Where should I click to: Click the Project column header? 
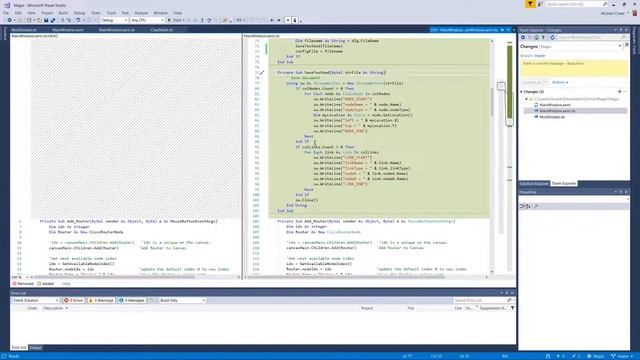(367, 308)
